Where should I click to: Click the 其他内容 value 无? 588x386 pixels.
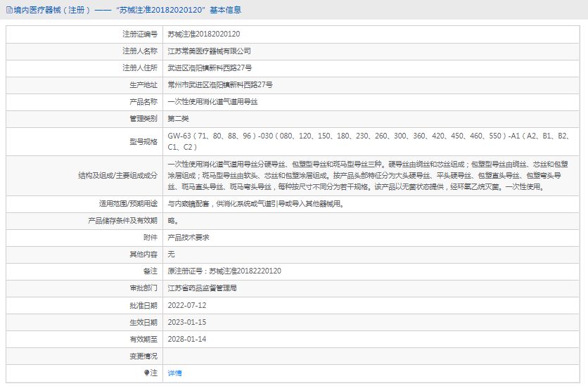[171, 255]
